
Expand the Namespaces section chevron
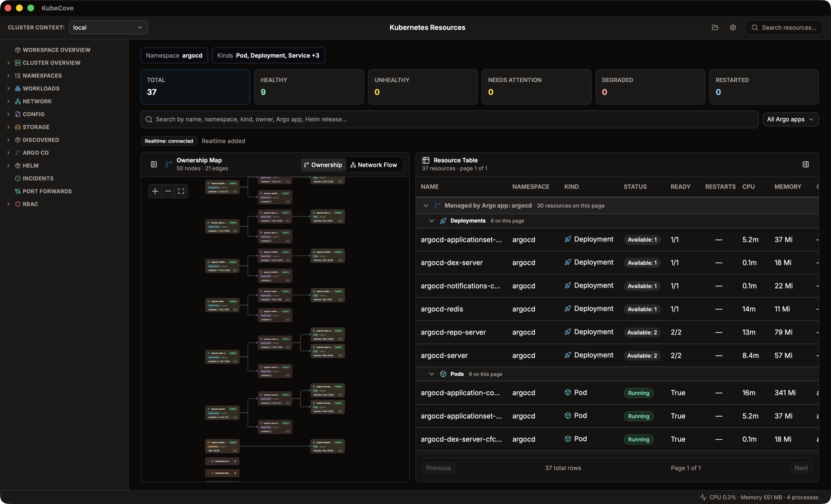coord(8,75)
